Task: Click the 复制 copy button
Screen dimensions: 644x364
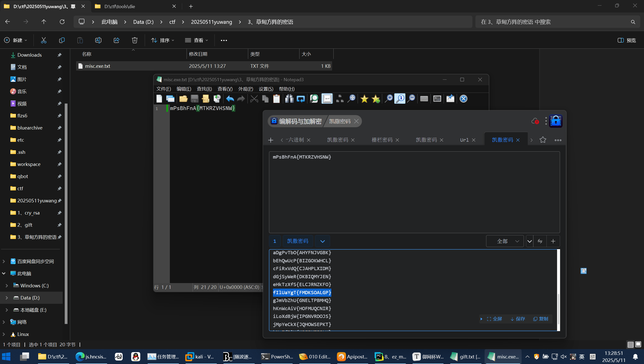Action: 541,319
